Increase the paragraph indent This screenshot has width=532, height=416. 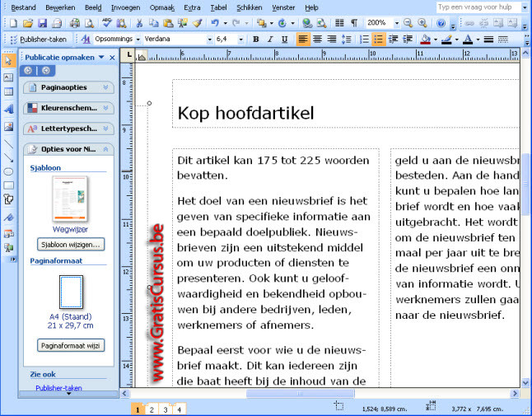[x=408, y=40]
